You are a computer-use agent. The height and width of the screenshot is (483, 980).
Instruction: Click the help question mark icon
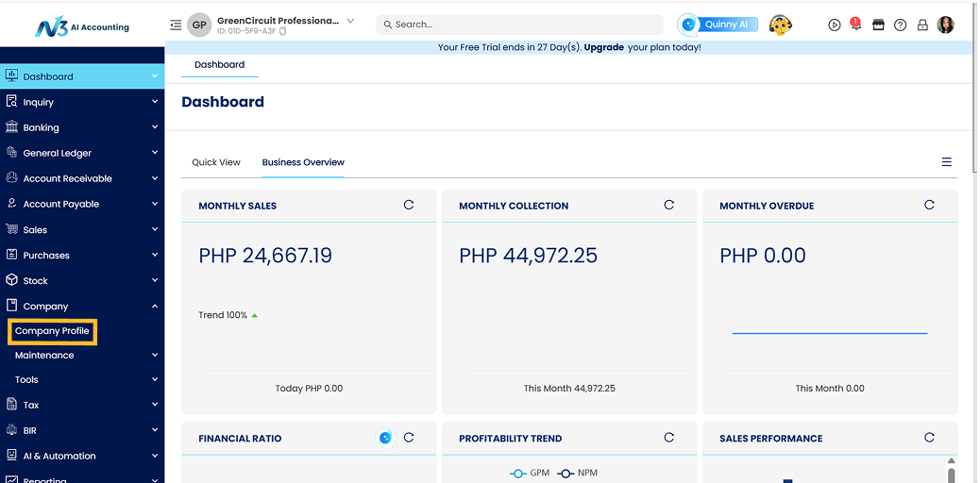901,25
